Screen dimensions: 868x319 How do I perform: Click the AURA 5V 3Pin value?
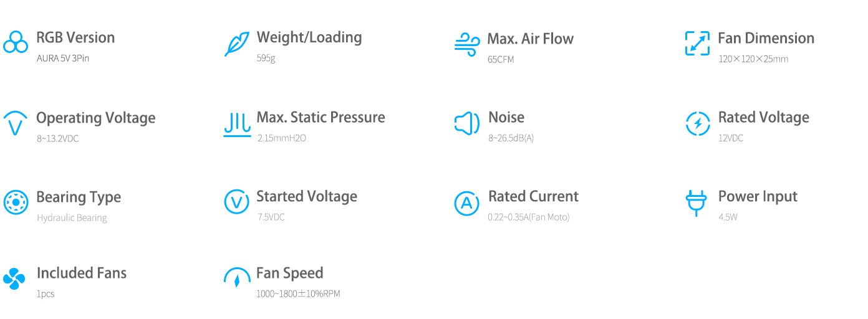pyautogui.click(x=63, y=59)
